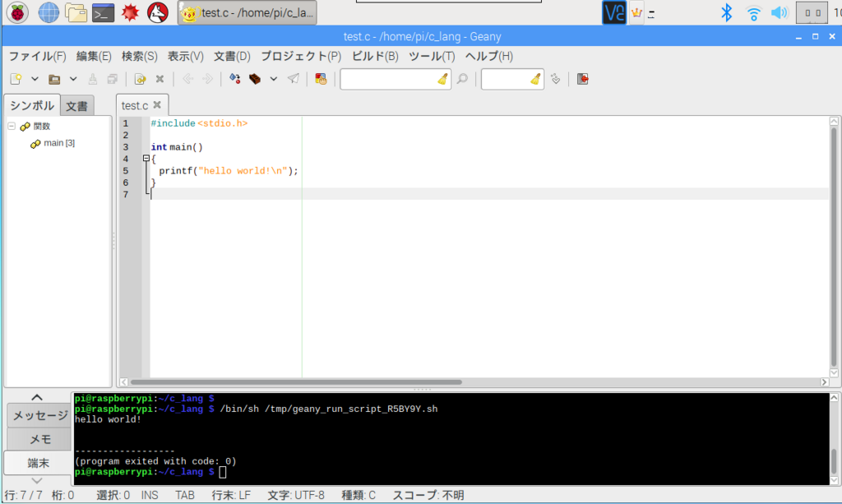Click the toolbar search text field

(389, 80)
